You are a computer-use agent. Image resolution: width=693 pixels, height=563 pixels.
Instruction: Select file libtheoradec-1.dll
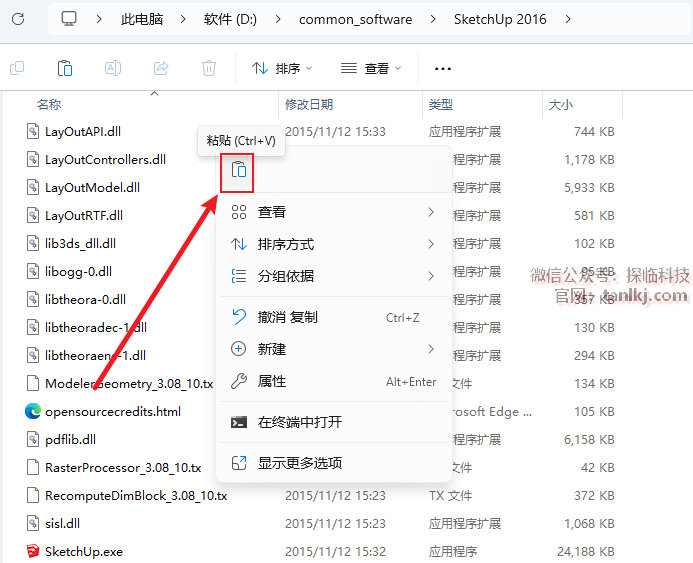point(96,327)
